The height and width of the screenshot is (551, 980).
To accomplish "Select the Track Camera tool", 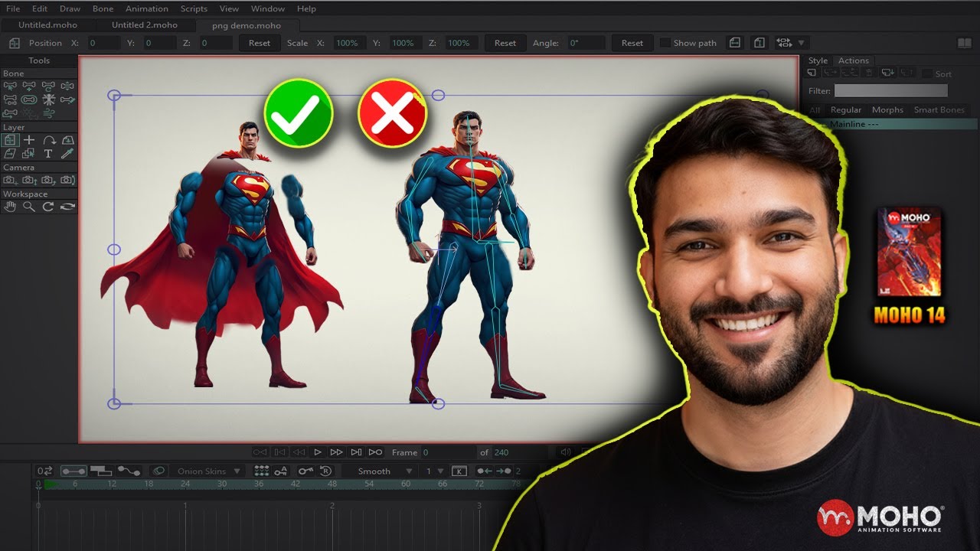I will coord(10,181).
